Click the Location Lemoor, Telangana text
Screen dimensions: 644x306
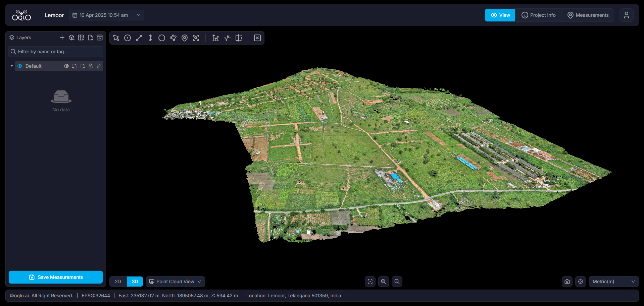294,296
